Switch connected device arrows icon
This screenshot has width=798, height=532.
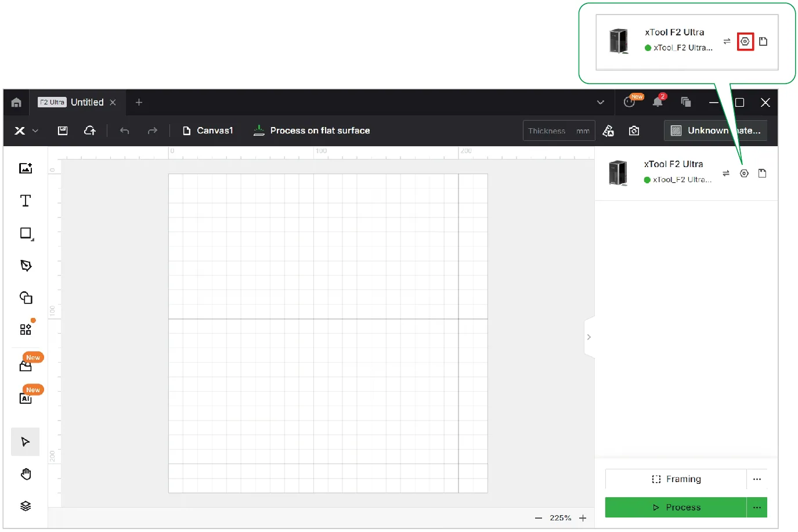[726, 173]
